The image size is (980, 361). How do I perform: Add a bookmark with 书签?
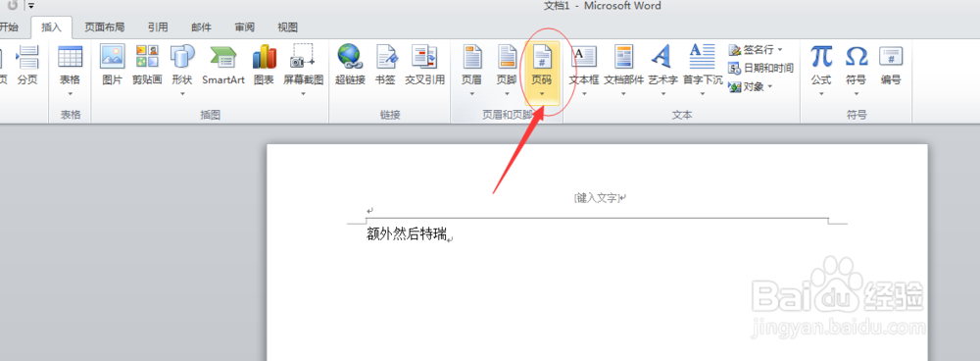(385, 66)
